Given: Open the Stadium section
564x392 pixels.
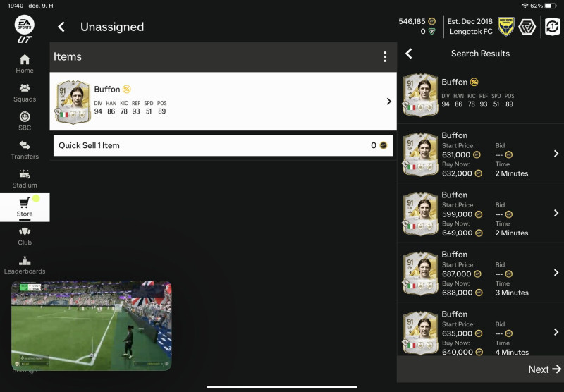Looking at the screenshot, I should pos(25,179).
